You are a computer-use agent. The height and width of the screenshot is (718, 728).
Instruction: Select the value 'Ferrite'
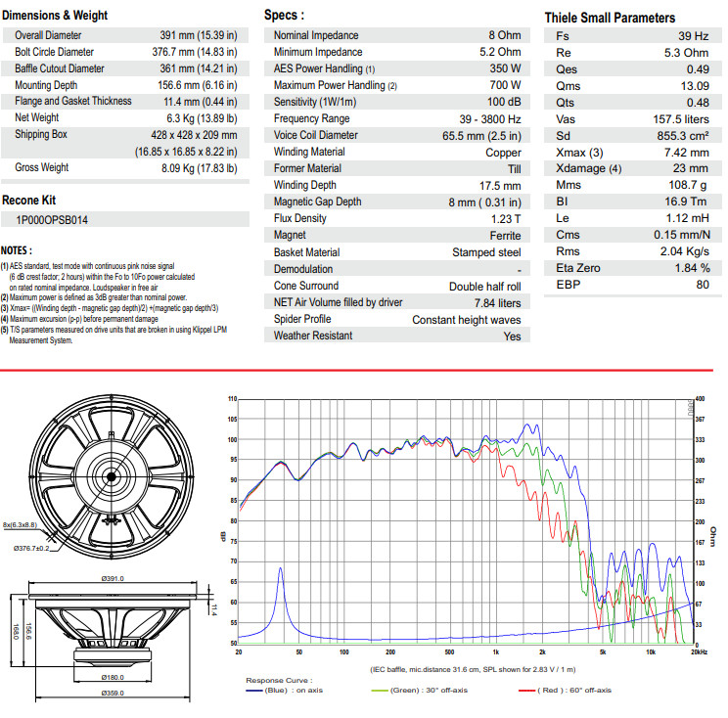click(505, 236)
